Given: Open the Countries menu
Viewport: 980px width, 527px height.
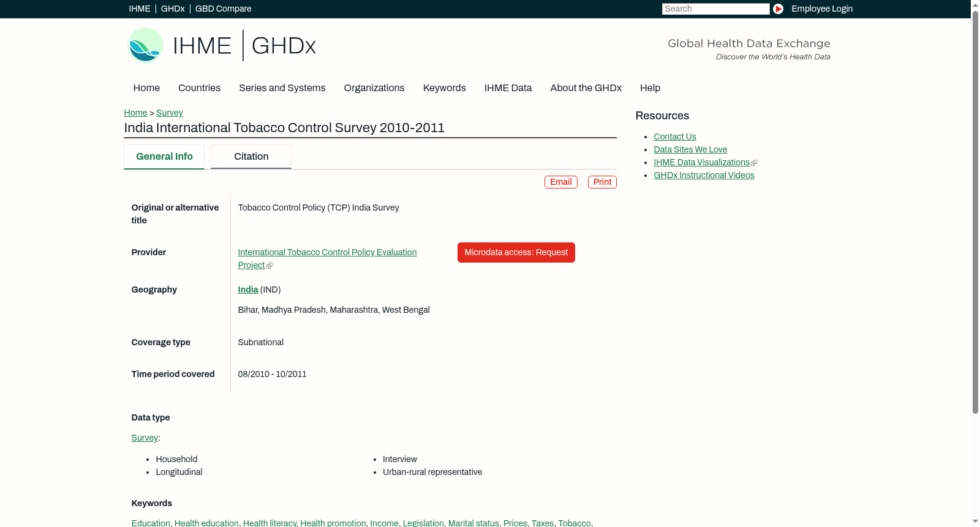Looking at the screenshot, I should tap(199, 88).
